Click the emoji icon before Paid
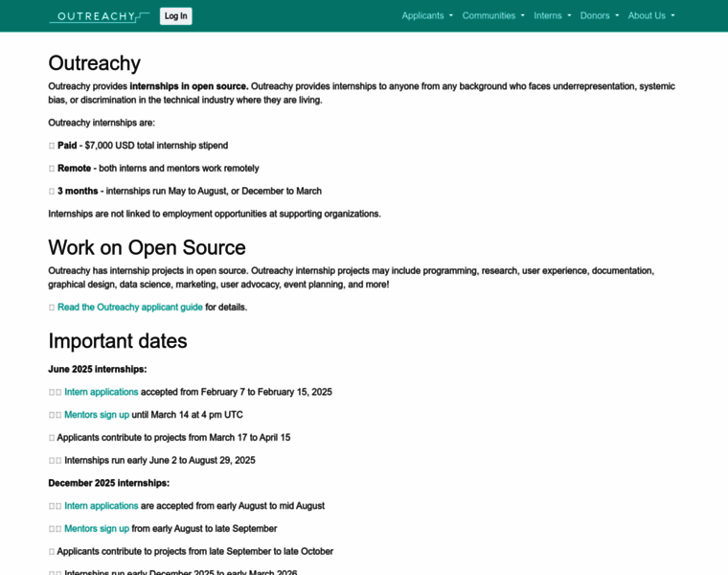This screenshot has height=575, width=728. (x=52, y=146)
